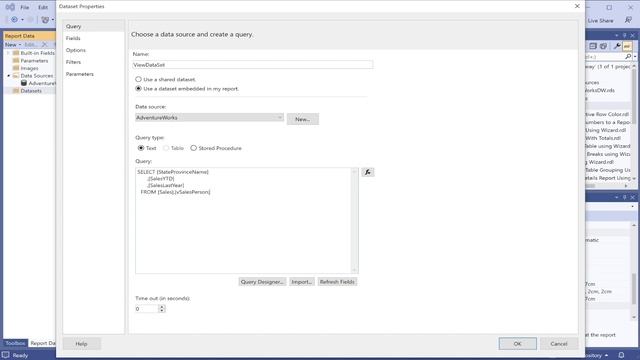Choose the Text query type radio
640x360 pixels.
click(141, 148)
